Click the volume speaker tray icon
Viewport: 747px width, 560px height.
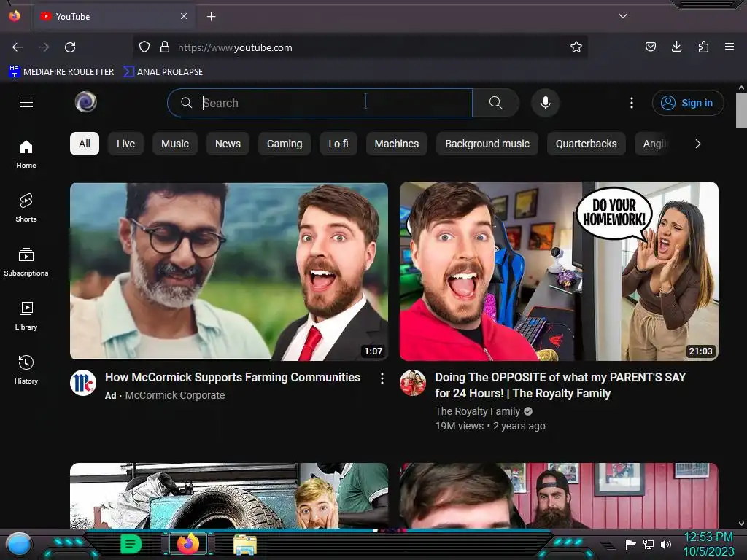(666, 544)
